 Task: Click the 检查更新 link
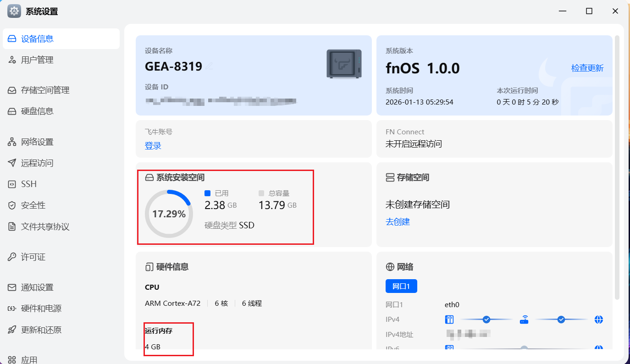[x=587, y=68]
